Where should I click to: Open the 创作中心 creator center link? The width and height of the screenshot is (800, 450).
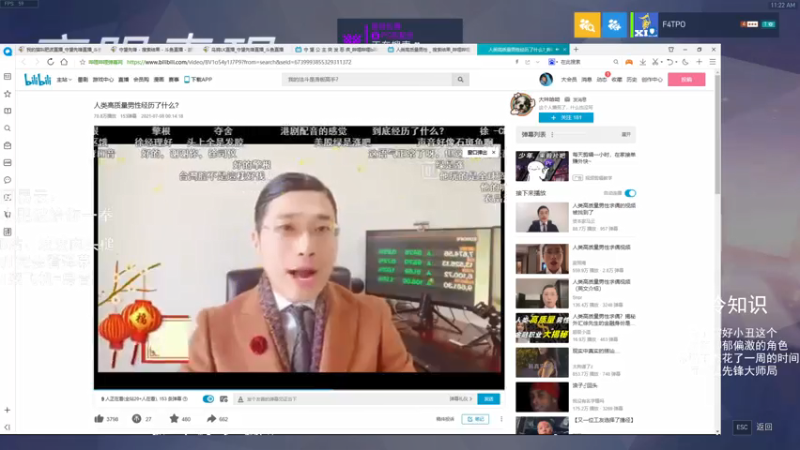[652, 80]
